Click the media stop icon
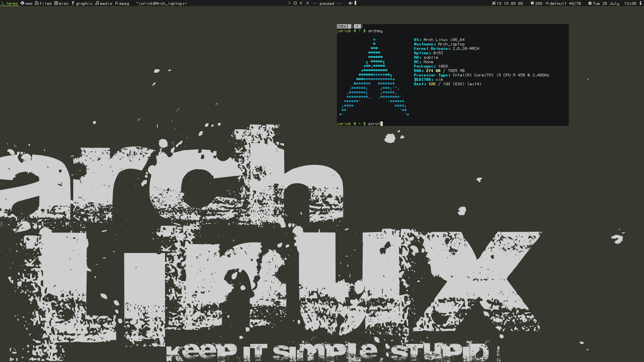The width and height of the screenshot is (644, 362). (x=295, y=3)
